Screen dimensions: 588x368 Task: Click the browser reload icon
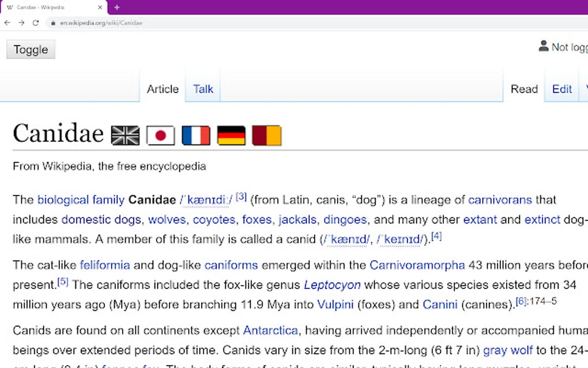[x=36, y=23]
